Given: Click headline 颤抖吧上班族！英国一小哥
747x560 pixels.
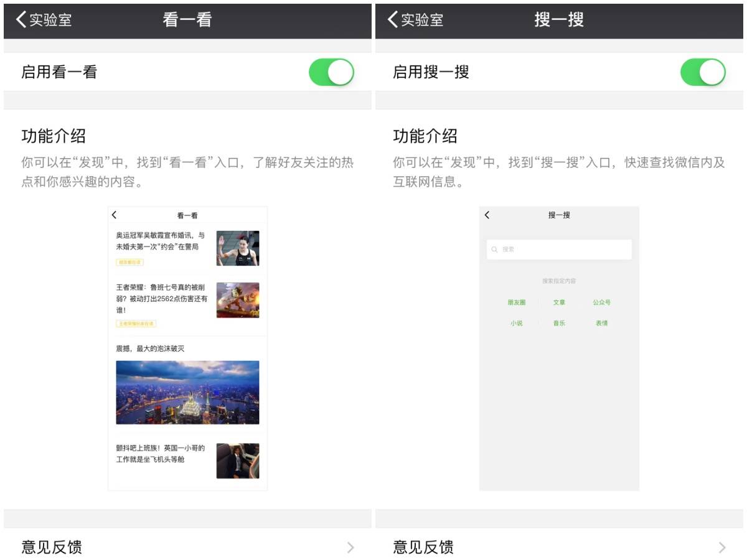Looking at the screenshot, I should [160, 454].
